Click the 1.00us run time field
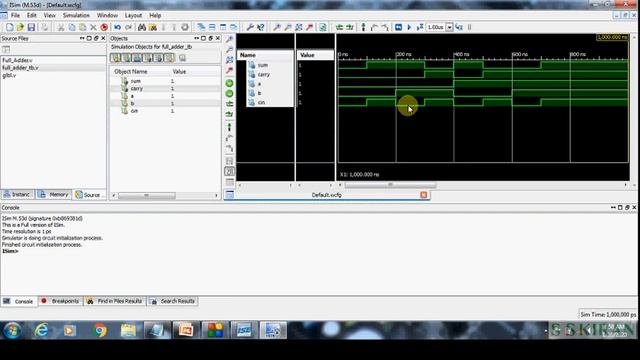Image resolution: width=640 pixels, height=360 pixels. 436,27
